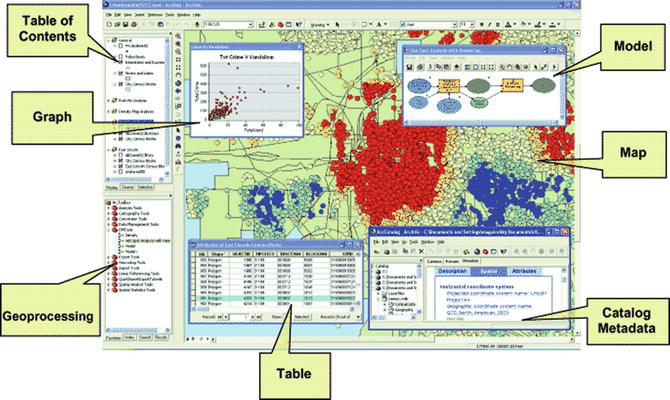Click the What's This help icon
This screenshot has height=400, width=670.
tap(299, 24)
